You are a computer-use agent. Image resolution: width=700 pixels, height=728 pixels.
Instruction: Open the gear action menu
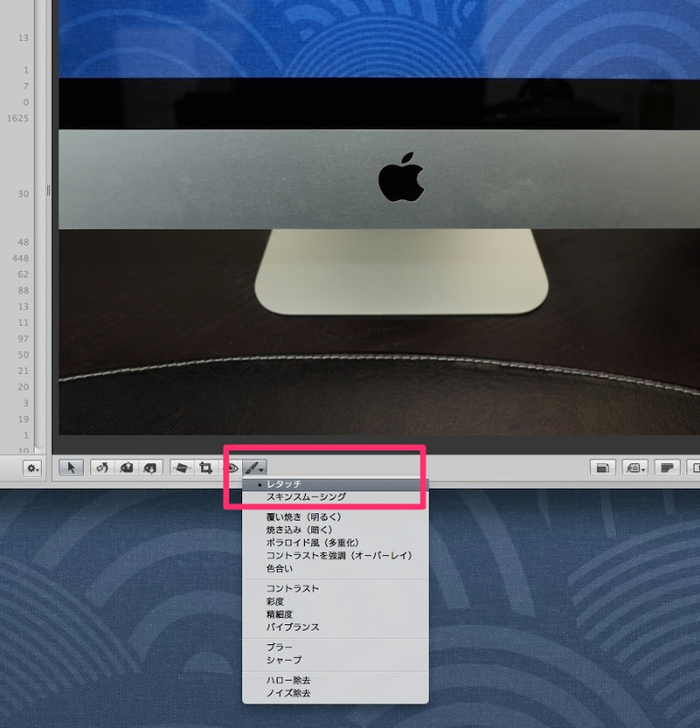point(33,468)
